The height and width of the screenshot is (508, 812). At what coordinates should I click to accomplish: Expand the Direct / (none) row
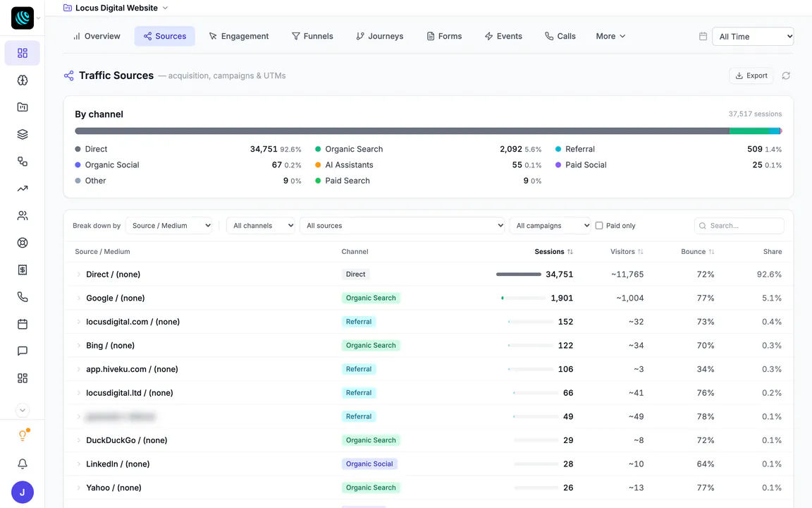(x=79, y=274)
